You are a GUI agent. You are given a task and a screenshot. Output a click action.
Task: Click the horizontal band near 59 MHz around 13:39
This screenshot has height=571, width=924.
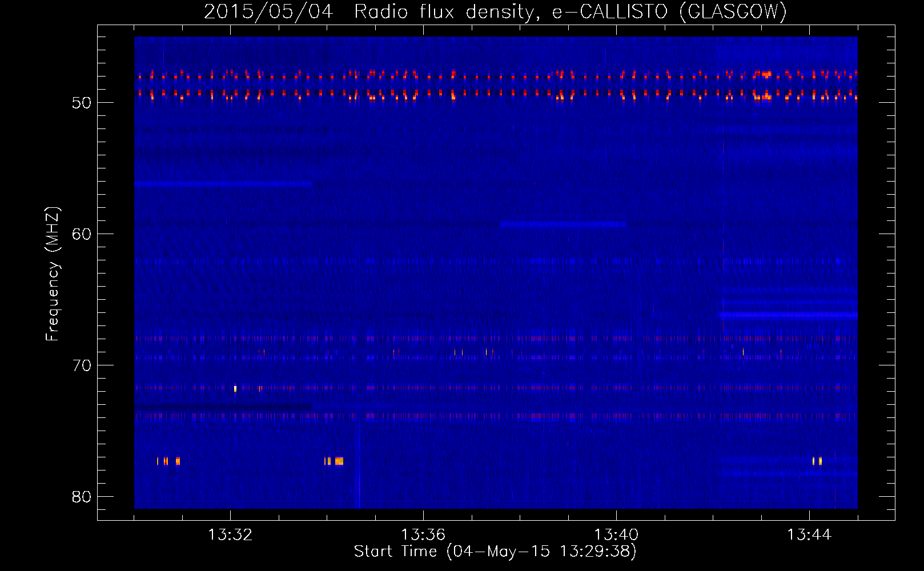[x=563, y=224]
